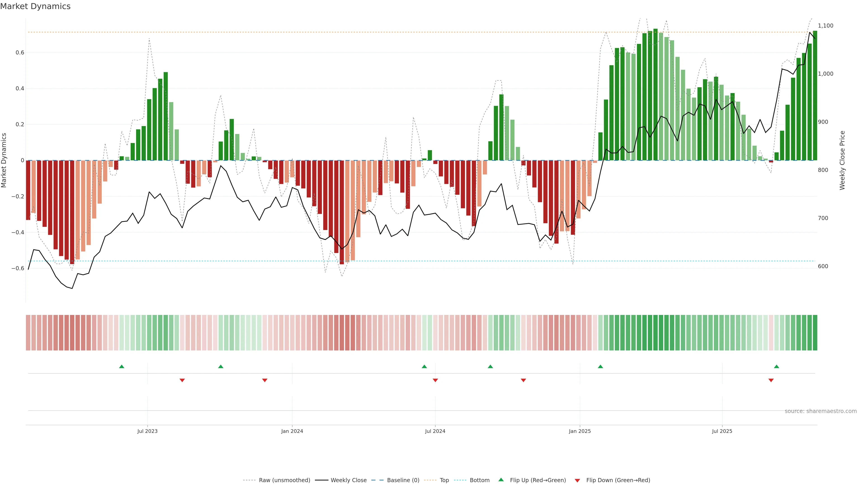The width and height of the screenshot is (868, 488).
Task: Toggle the Bottom legend entry
Action: [x=479, y=480]
